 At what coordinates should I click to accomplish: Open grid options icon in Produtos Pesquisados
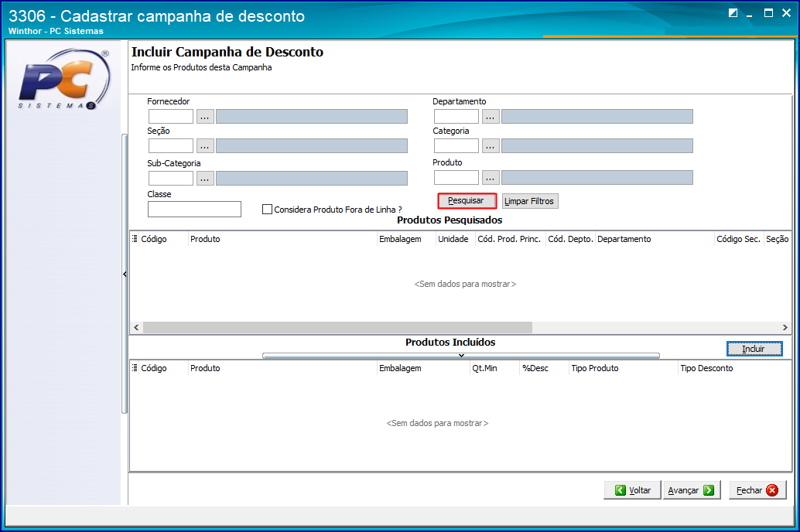(x=135, y=239)
